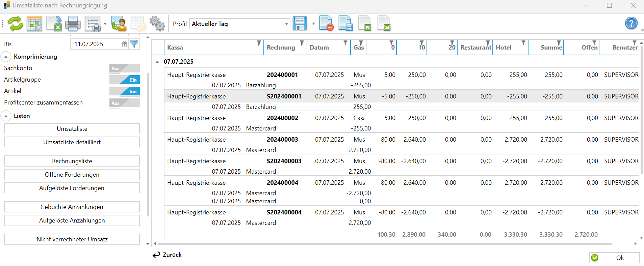Image resolution: width=644 pixels, height=266 pixels.
Task: Open Gebuchte Anzahlungen list
Action: click(x=72, y=207)
